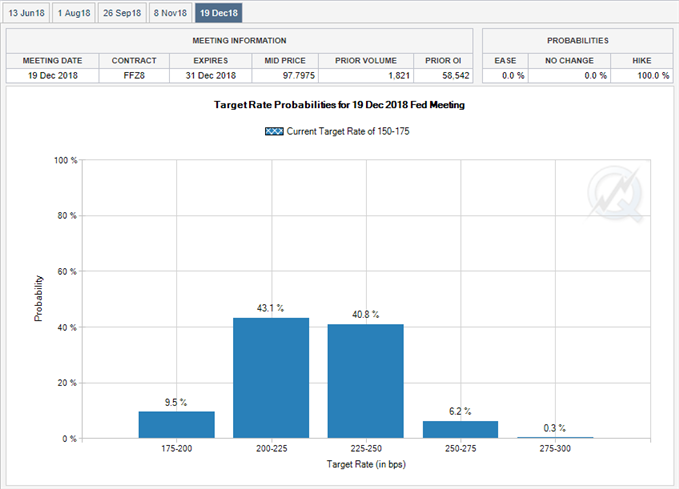The height and width of the screenshot is (489, 679).
Task: Click the PRIOR OI column header
Action: pyautogui.click(x=443, y=61)
